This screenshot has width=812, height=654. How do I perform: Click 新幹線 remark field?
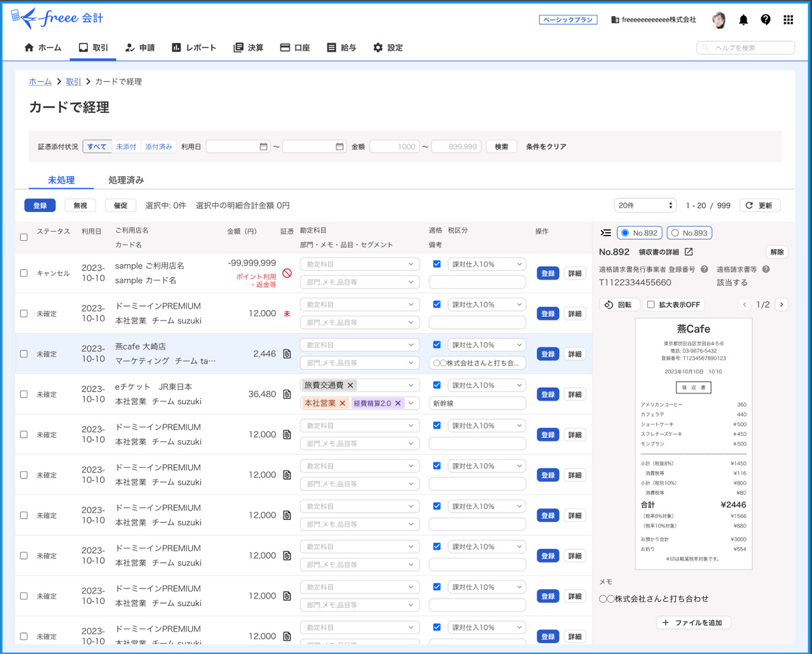478,403
